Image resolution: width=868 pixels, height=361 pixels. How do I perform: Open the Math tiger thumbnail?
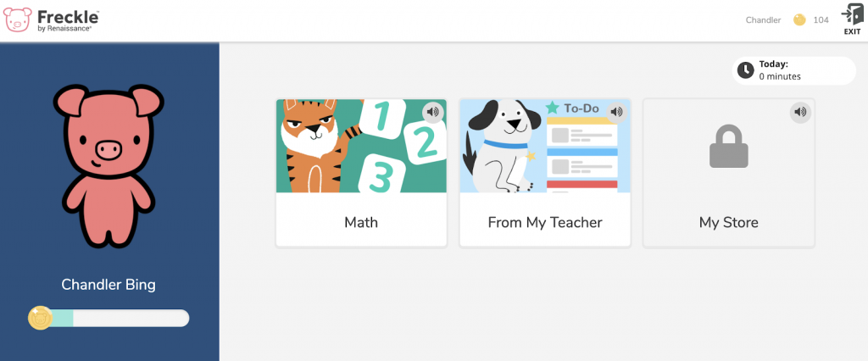361,146
